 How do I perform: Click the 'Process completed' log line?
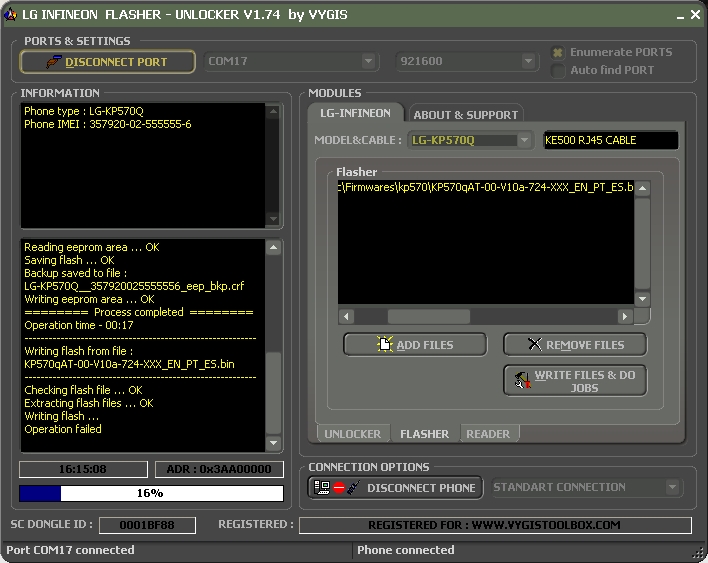pyautogui.click(x=139, y=312)
